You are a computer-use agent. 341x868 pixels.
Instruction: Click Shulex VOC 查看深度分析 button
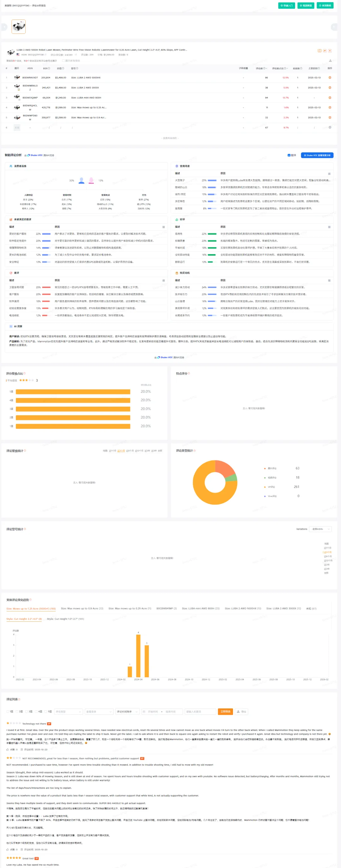(317, 155)
